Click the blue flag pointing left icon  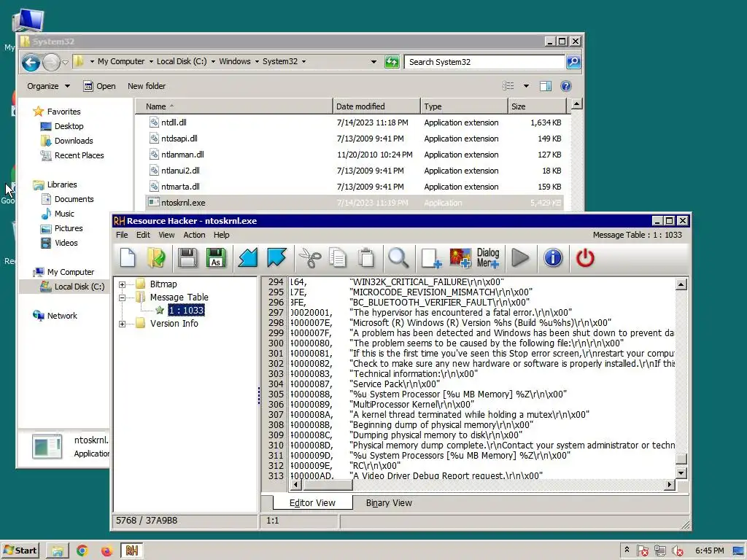(x=248, y=258)
